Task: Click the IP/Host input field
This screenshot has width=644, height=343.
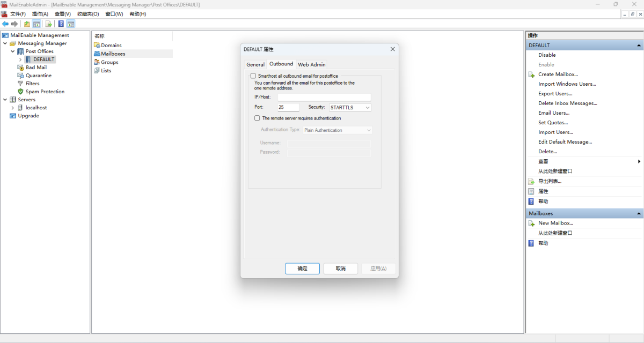Action: pos(324,97)
